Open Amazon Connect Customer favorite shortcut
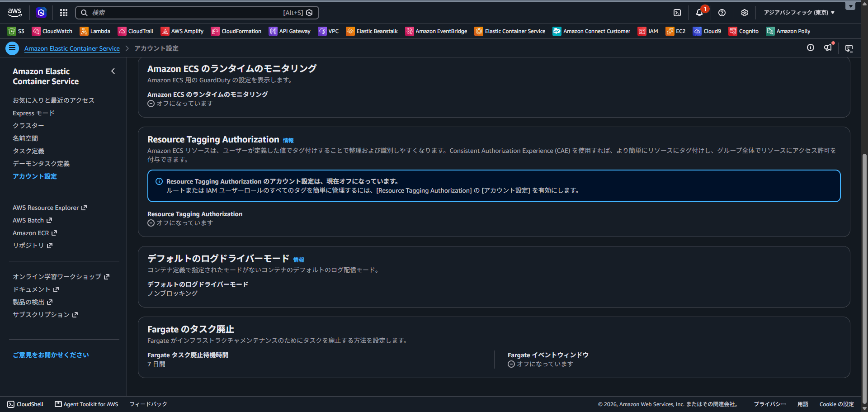The width and height of the screenshot is (868, 412). coord(592,31)
